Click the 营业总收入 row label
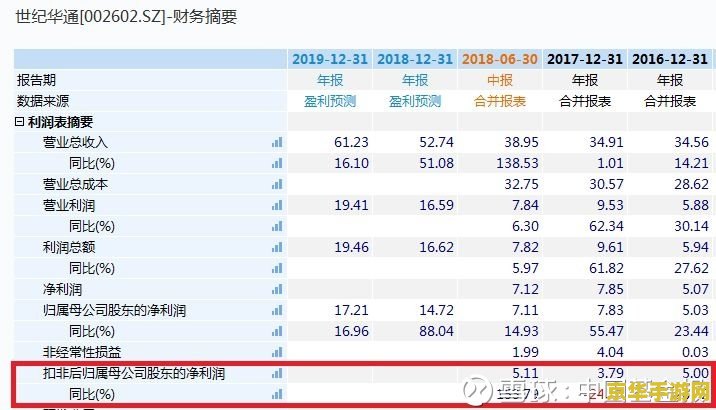 click(75, 142)
